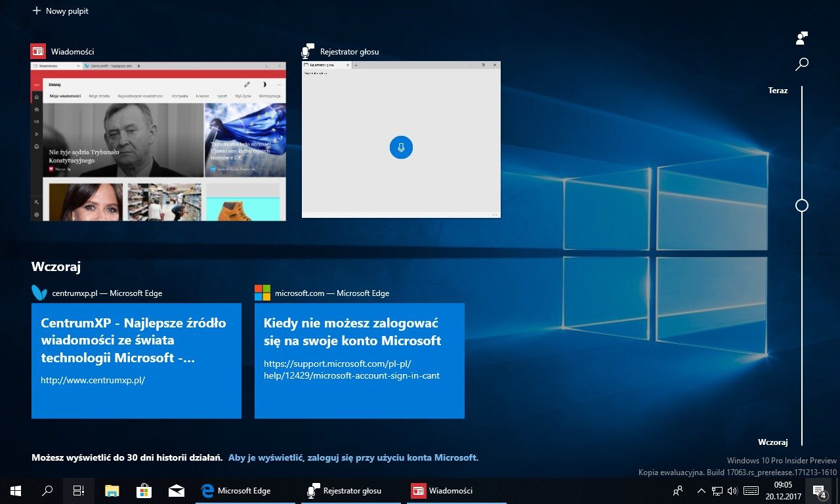Open Mail app from taskbar
840x504 pixels.
coord(176,491)
